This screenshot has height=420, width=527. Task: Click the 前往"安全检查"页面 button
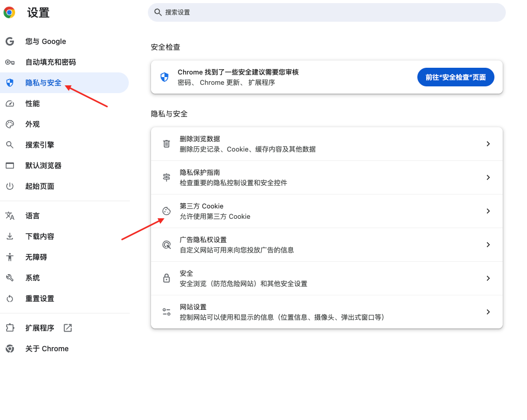pyautogui.click(x=455, y=77)
